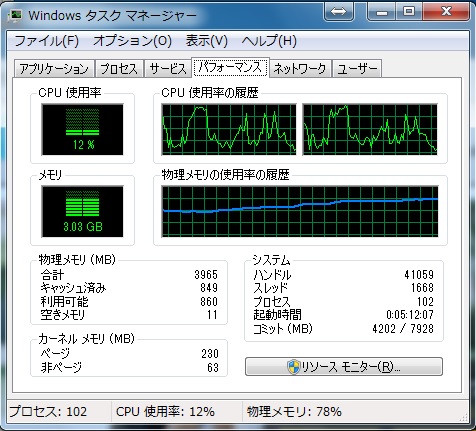Screen dimensions: 476x431
Task: Switch to the アプリケーション tab
Action: [x=54, y=69]
